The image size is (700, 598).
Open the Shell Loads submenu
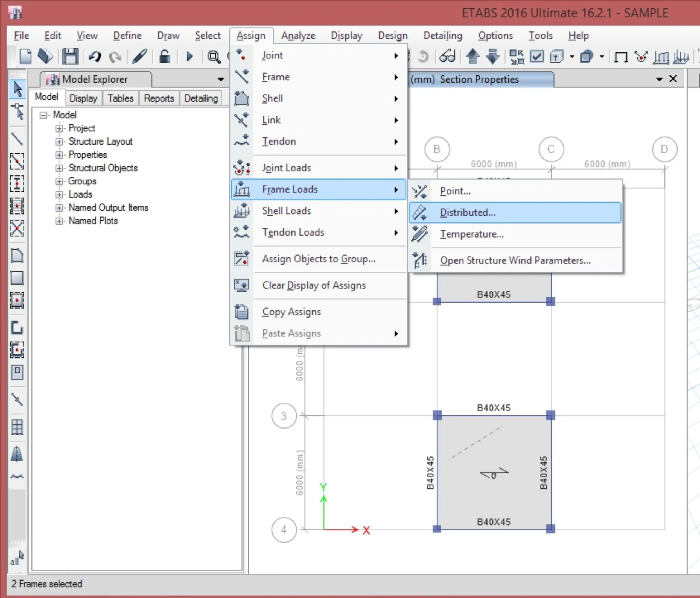click(x=286, y=211)
